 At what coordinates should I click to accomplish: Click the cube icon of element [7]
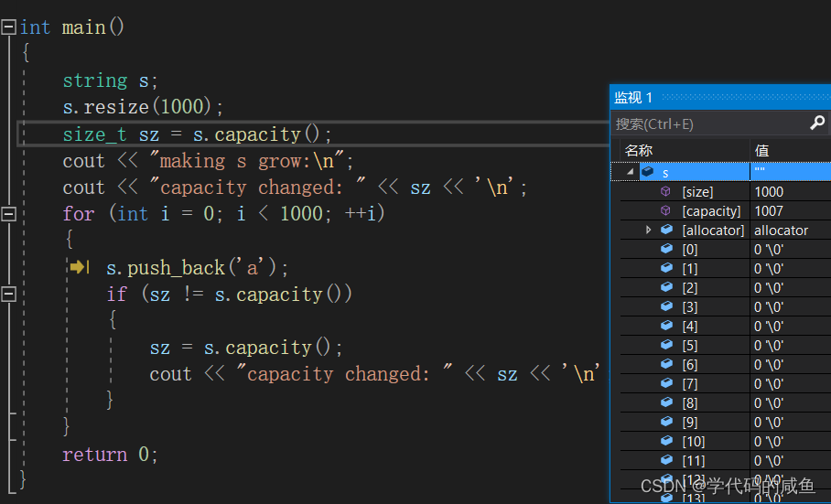(666, 382)
